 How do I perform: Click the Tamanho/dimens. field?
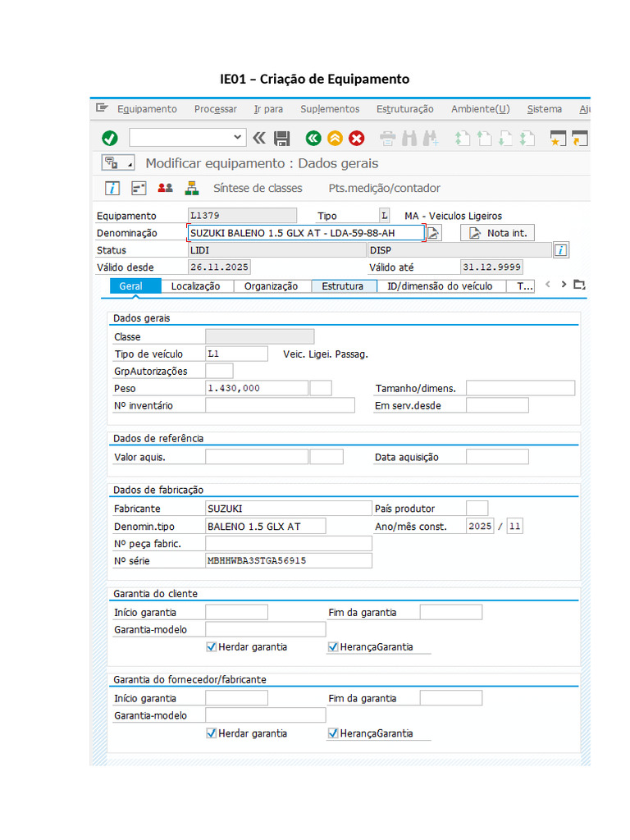(x=521, y=388)
